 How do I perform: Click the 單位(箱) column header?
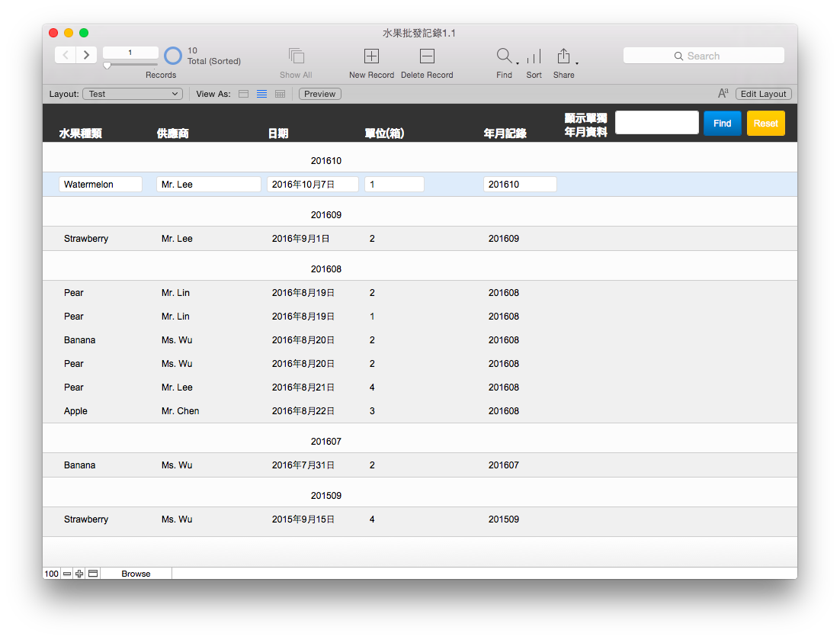(384, 133)
